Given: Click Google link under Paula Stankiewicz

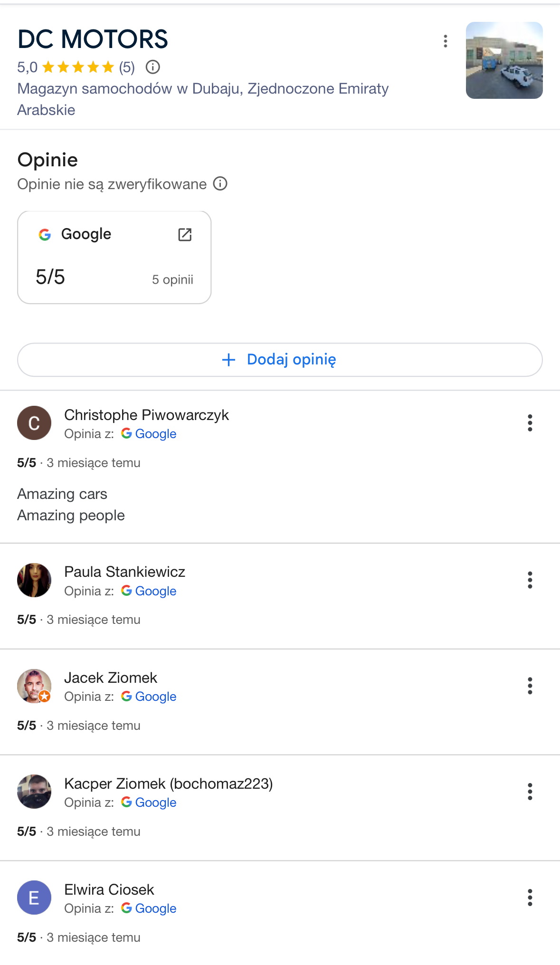Looking at the screenshot, I should coord(155,591).
